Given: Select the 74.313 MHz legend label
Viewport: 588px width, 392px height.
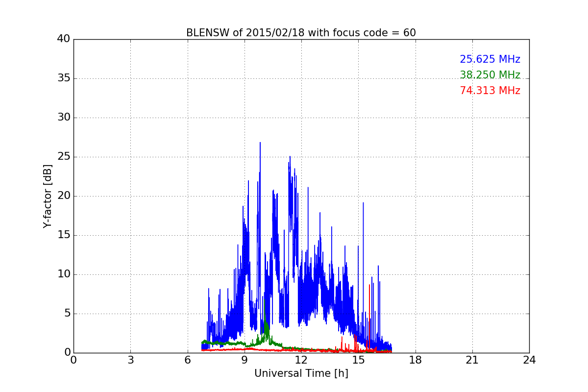Looking at the screenshot, I should point(490,91).
